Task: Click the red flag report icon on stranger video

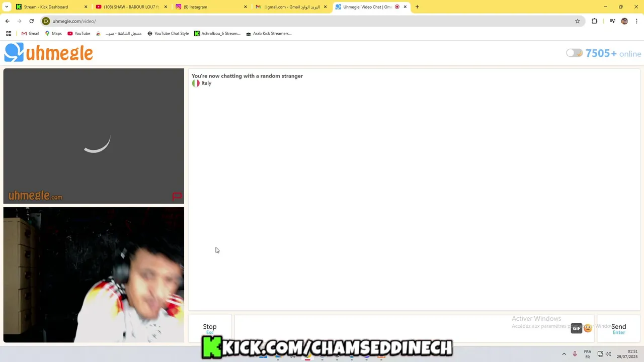Action: [177, 197]
